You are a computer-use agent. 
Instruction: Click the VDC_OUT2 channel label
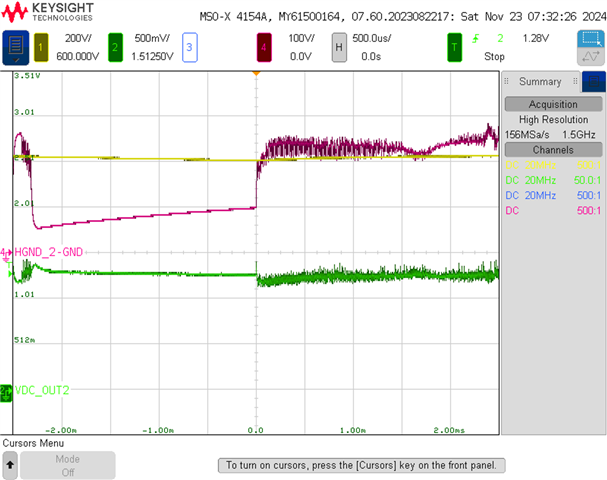point(42,390)
